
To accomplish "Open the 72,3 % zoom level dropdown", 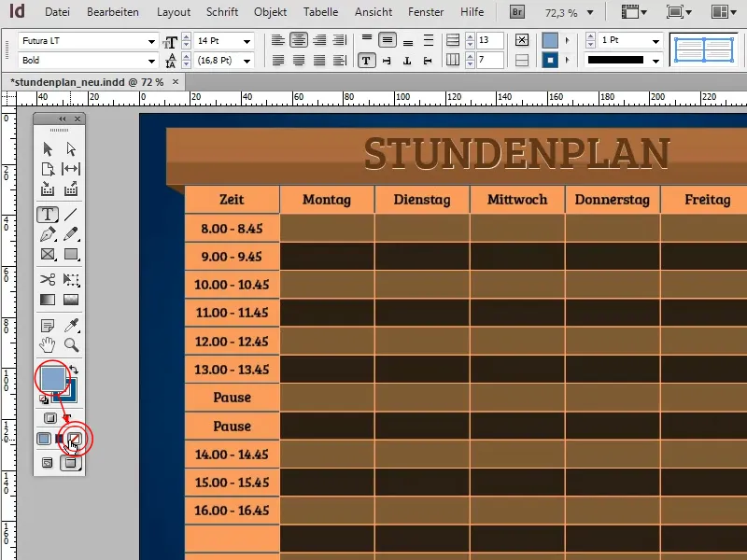I will tap(590, 13).
